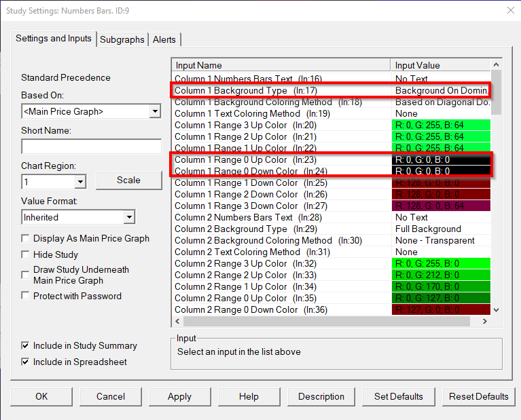Click the OK button
Viewport: 521px width, 420px height.
point(41,396)
